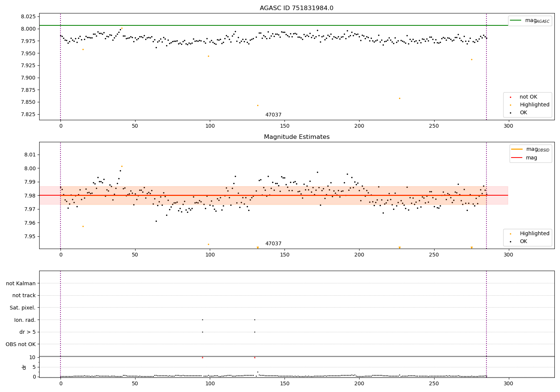Click the 'Ion. rad.' flag row label
560x392 pixels.
(x=25, y=320)
